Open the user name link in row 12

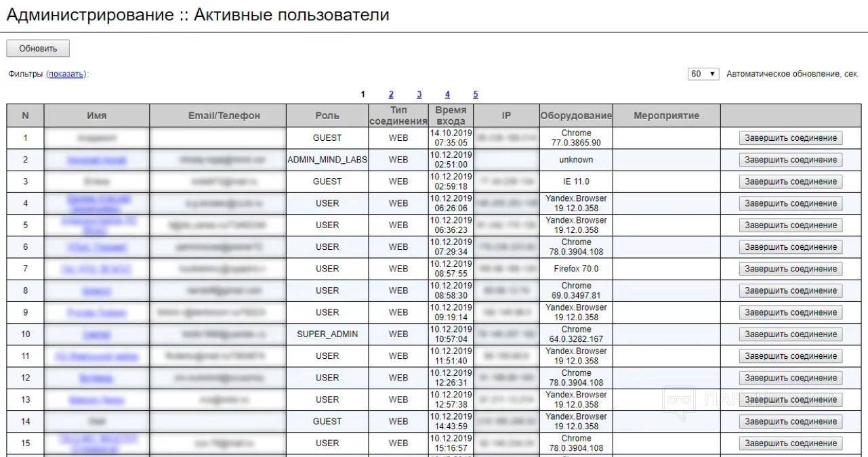click(96, 378)
